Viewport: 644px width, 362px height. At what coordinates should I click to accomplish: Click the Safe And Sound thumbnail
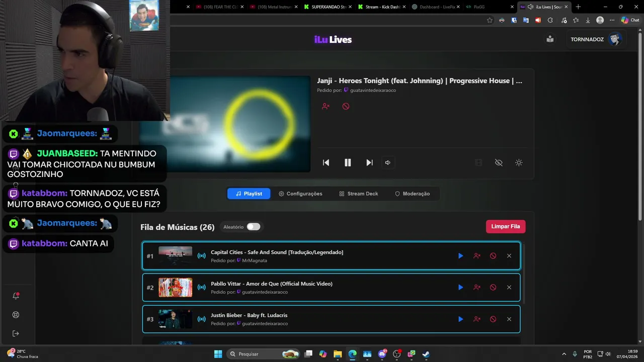pos(175,256)
